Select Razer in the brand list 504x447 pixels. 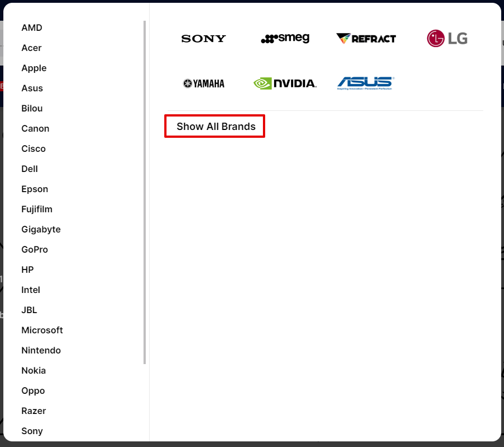[x=34, y=411]
